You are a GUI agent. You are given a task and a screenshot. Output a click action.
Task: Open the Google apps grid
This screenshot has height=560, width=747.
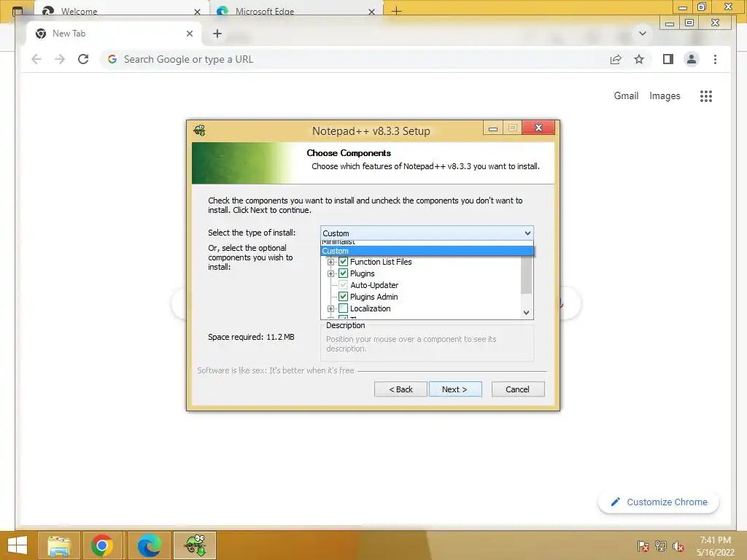pyautogui.click(x=706, y=96)
